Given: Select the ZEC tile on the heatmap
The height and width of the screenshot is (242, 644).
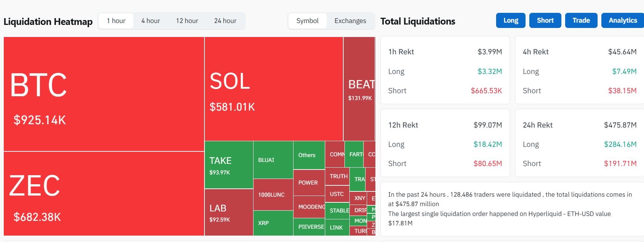Looking at the screenshot, I should pyautogui.click(x=102, y=196).
